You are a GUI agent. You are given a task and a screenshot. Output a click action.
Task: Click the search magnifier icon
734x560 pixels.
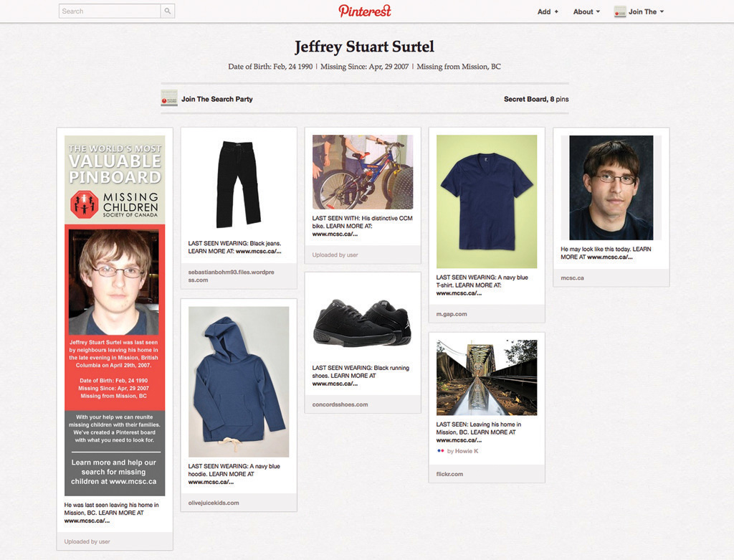(168, 11)
